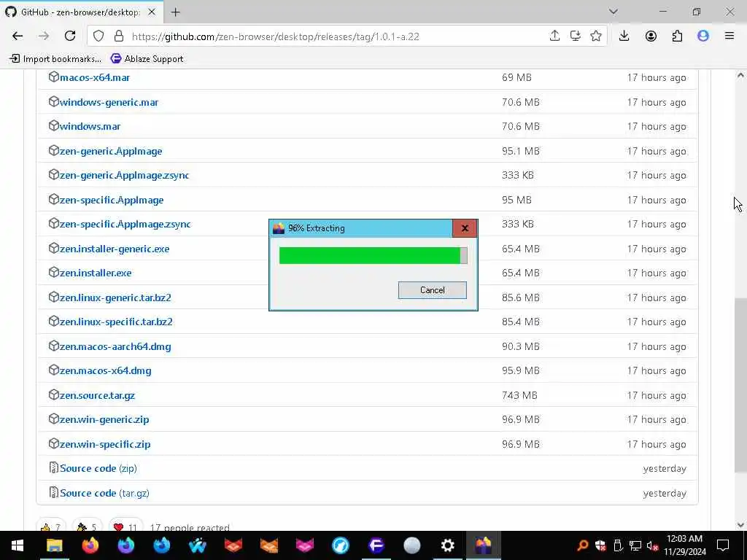
Task: Download zen-specific.AppImage
Action: pos(112,201)
